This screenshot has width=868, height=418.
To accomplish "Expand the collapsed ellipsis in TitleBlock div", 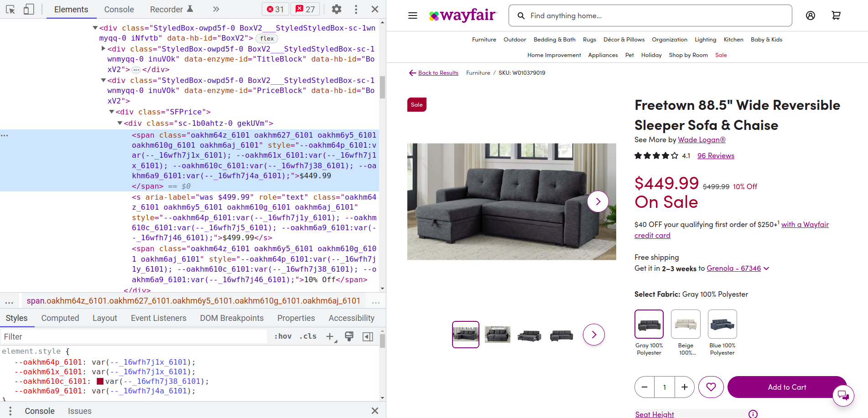I will [x=136, y=70].
